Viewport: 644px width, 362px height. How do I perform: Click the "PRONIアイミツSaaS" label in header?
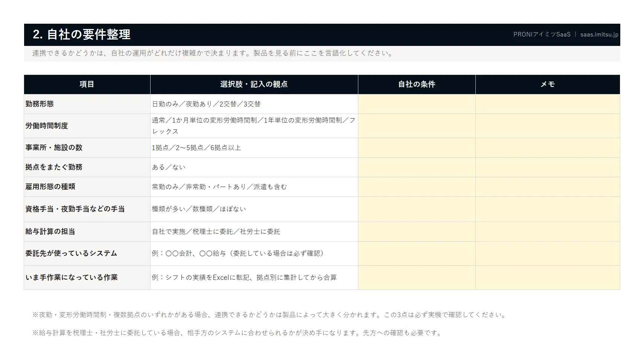542,34
